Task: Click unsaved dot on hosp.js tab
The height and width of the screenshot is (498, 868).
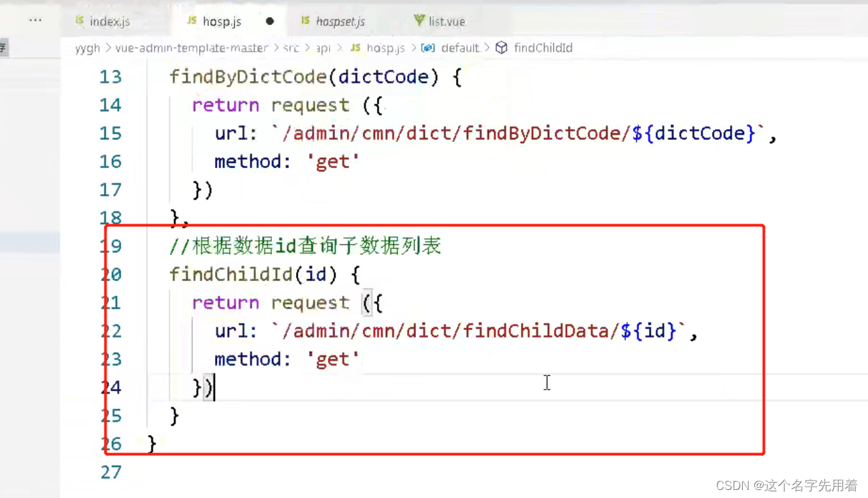Action: [270, 21]
